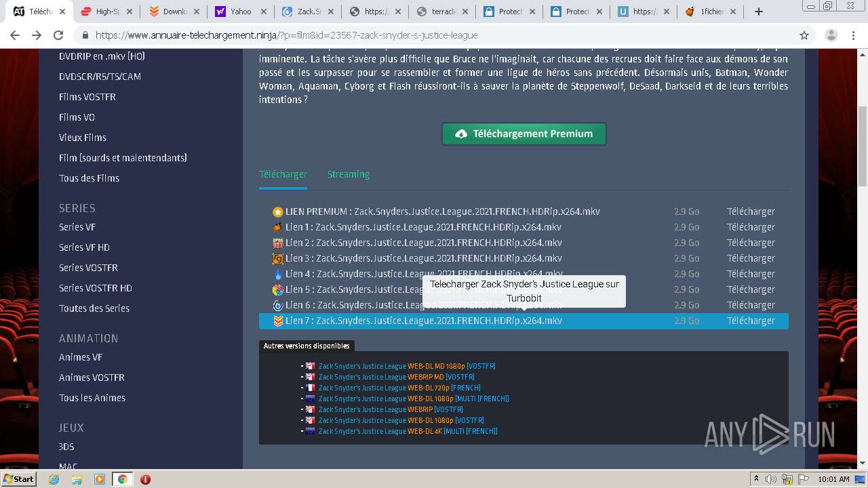Image resolution: width=868 pixels, height=488 pixels.
Task: Open the WEBRIP MD [VOSTFR] version link
Action: pos(397,377)
